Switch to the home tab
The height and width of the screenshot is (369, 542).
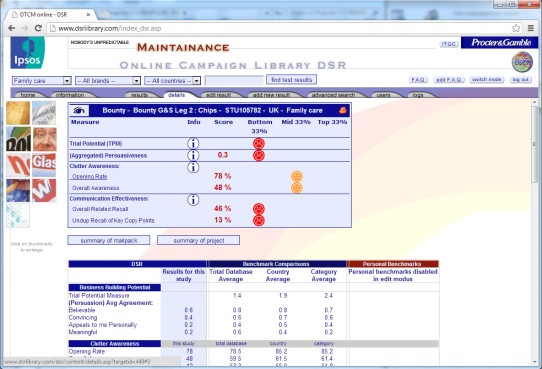[28, 95]
